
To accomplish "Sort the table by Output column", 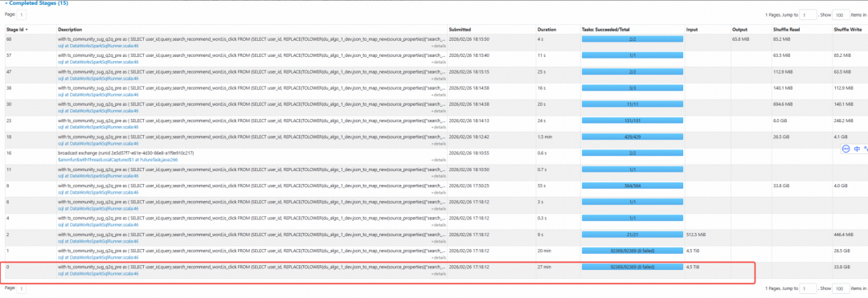I will click(x=739, y=29).
